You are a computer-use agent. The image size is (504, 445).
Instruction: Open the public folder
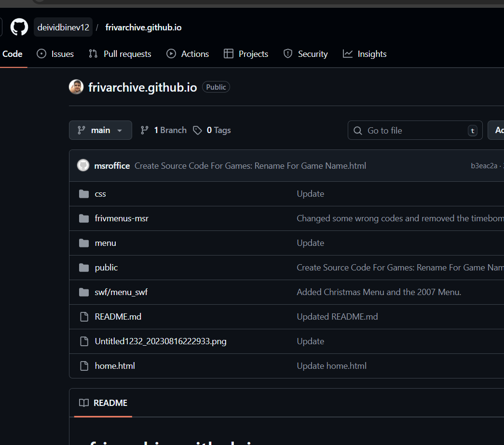pos(107,268)
